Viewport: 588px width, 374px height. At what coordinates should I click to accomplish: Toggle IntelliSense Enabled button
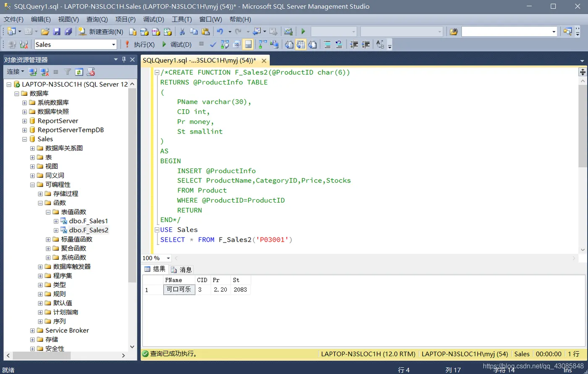pos(248,45)
